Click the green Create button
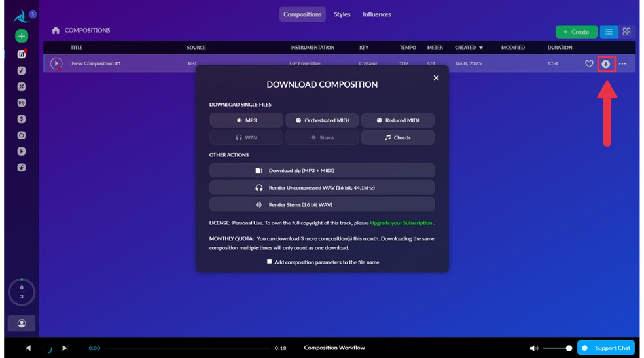Image resolution: width=644 pixels, height=358 pixels. pyautogui.click(x=576, y=32)
